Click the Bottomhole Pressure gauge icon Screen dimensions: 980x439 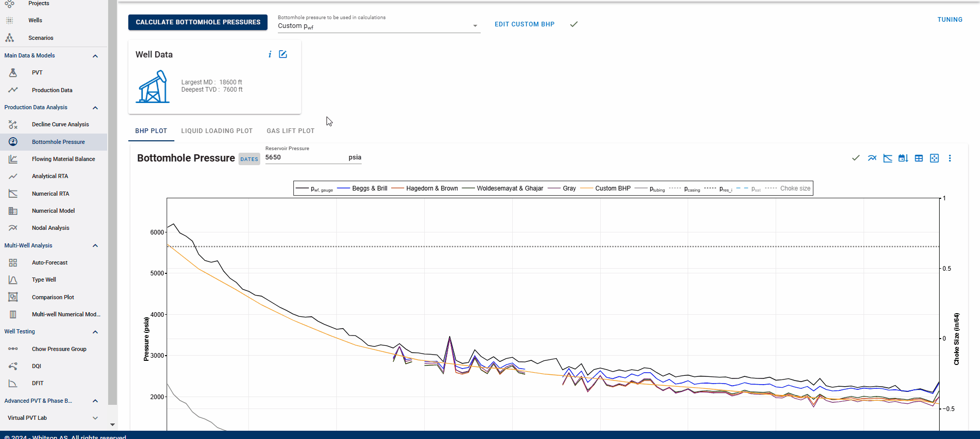point(13,142)
